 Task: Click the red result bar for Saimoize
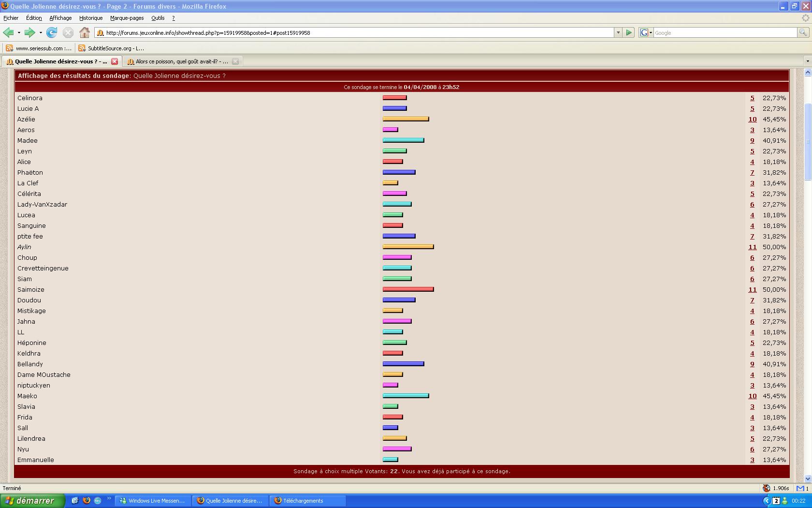[x=408, y=289]
